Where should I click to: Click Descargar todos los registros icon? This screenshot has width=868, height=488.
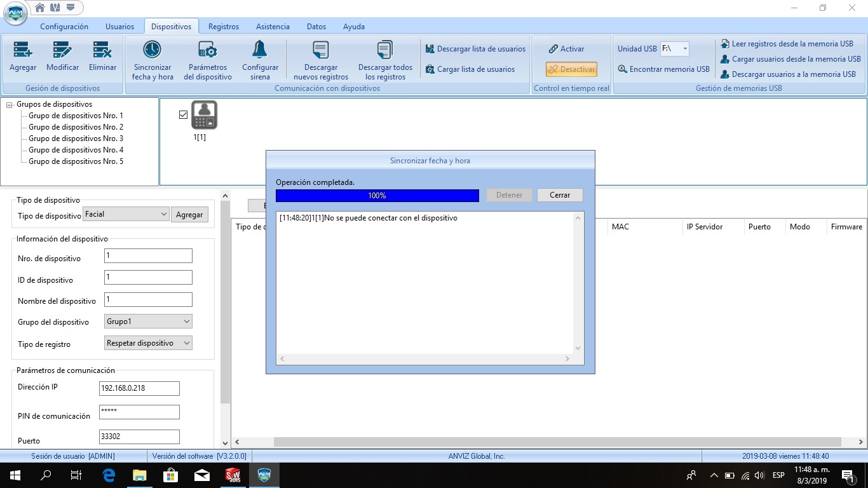click(385, 50)
